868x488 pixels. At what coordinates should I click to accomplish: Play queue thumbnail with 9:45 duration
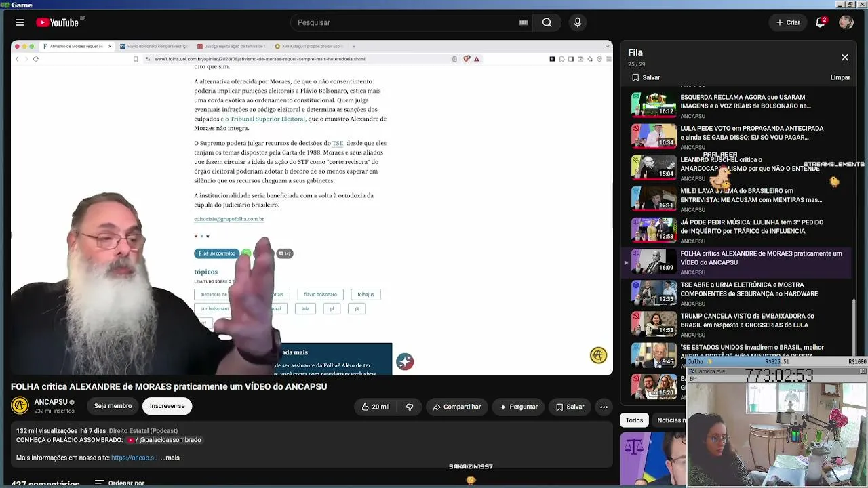pyautogui.click(x=654, y=355)
